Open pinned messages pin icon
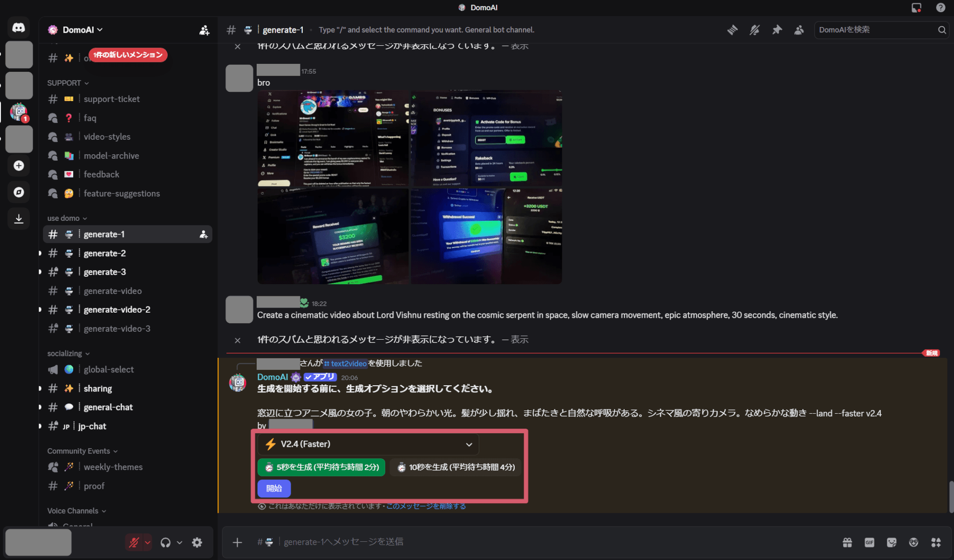The width and height of the screenshot is (954, 560). pos(777,30)
